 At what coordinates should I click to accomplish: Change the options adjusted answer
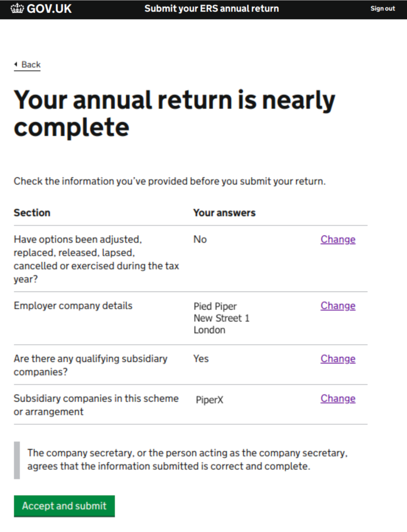[338, 240]
